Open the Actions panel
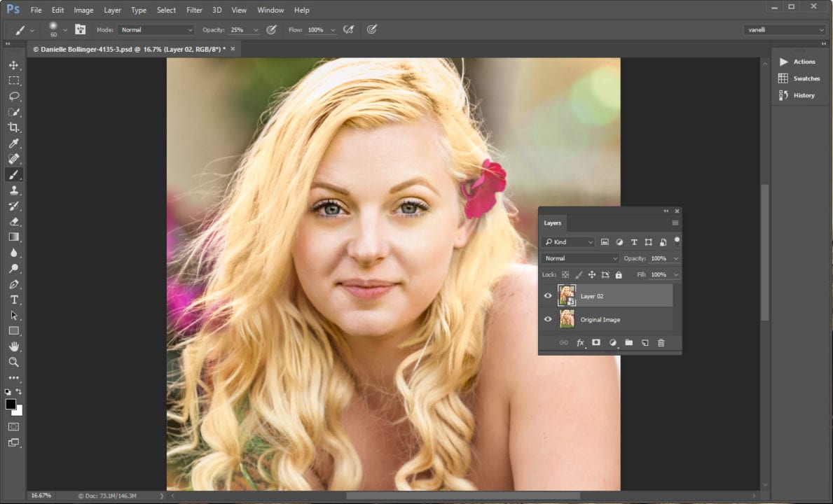 pyautogui.click(x=800, y=62)
